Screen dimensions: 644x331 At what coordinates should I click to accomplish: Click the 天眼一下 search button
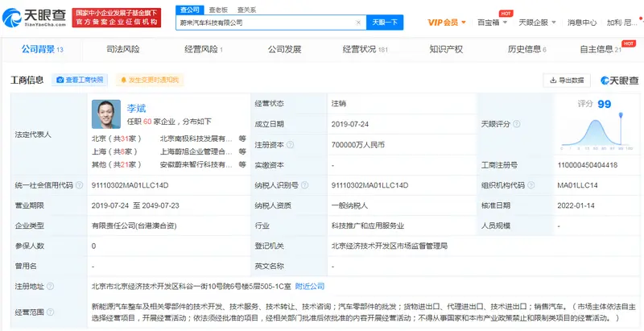(385, 23)
